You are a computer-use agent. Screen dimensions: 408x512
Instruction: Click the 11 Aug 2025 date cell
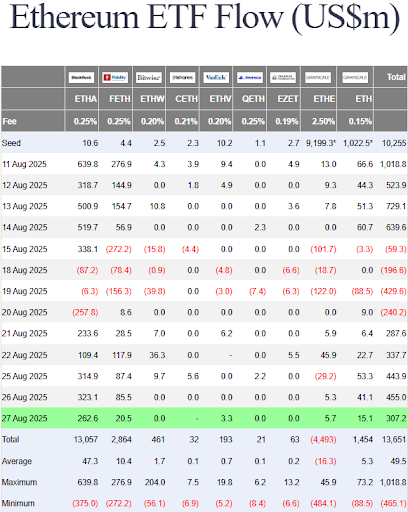coord(24,164)
